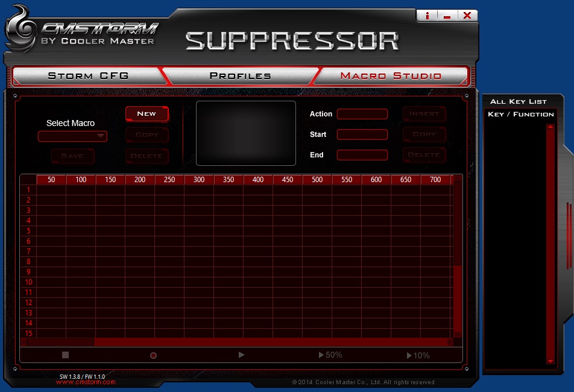
Task: Focus the End time input field
Action: 362,155
